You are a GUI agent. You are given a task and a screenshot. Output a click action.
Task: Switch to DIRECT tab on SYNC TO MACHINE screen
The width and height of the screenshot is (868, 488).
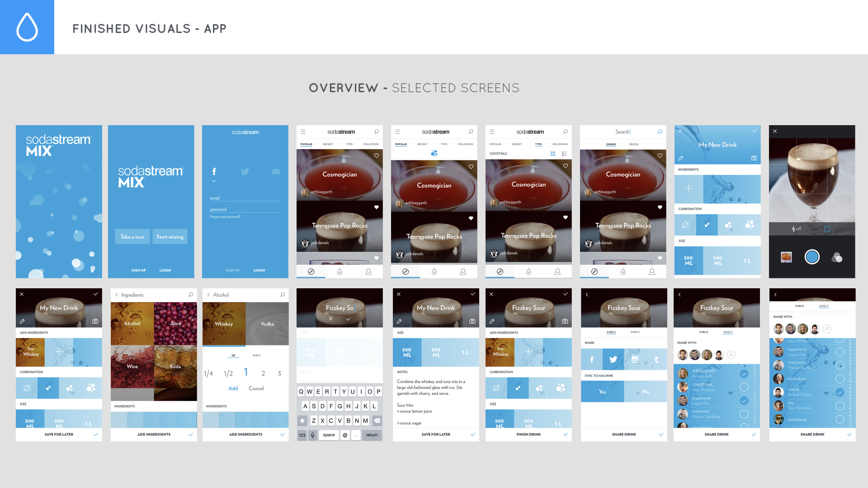635,332
